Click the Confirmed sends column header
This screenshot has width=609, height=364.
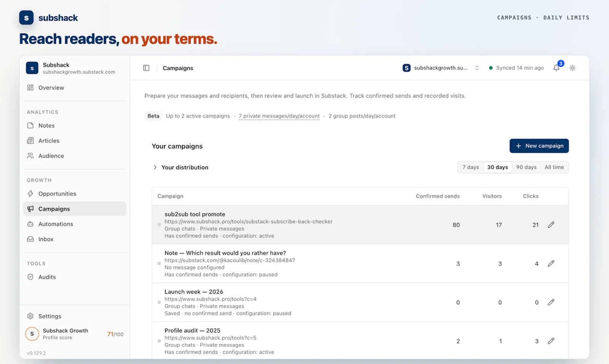click(x=438, y=196)
